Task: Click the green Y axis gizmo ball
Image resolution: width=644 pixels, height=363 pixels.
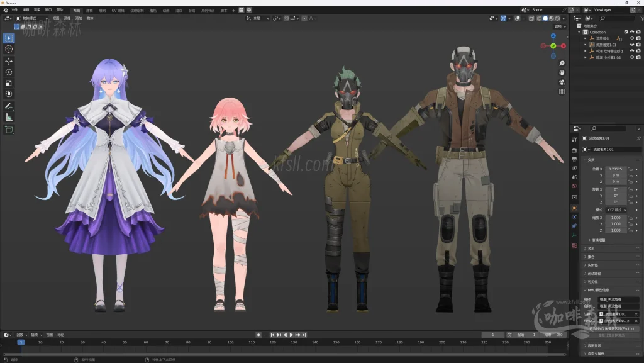Action: coord(553,46)
